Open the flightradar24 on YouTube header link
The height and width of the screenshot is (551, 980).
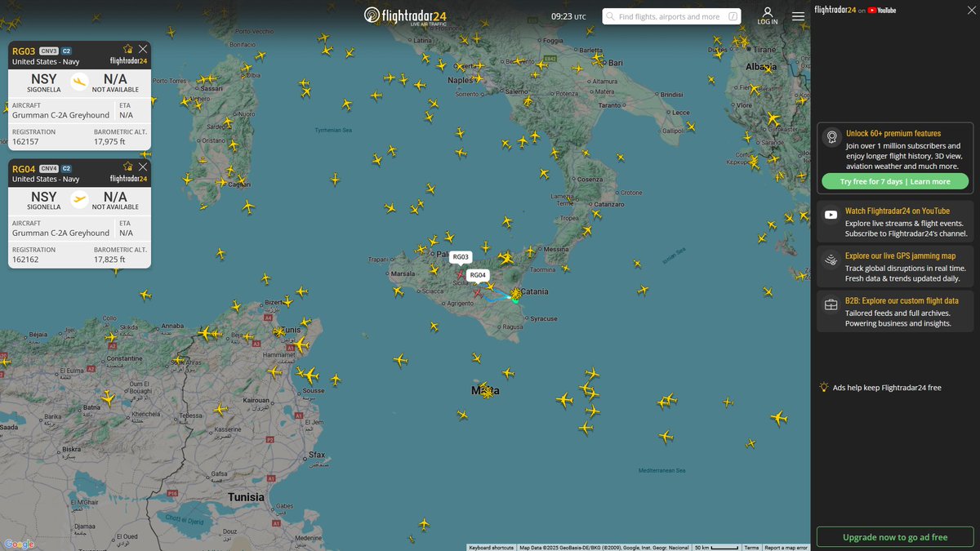coord(856,10)
